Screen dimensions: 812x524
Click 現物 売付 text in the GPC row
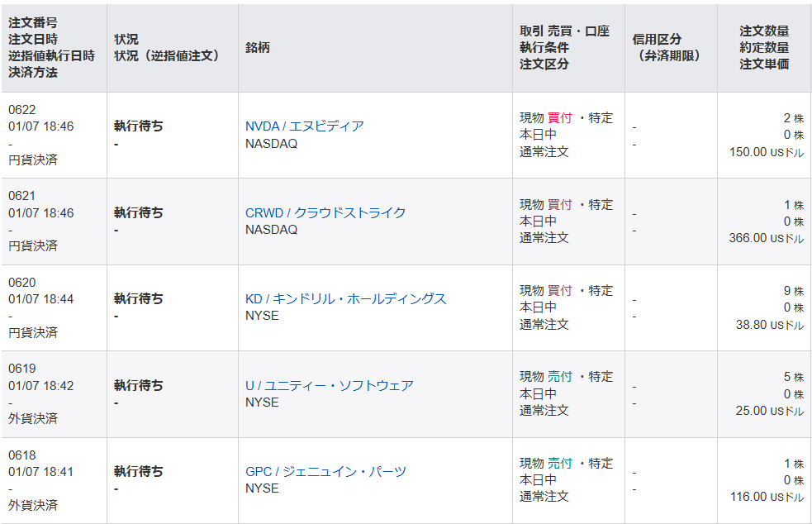(x=546, y=464)
